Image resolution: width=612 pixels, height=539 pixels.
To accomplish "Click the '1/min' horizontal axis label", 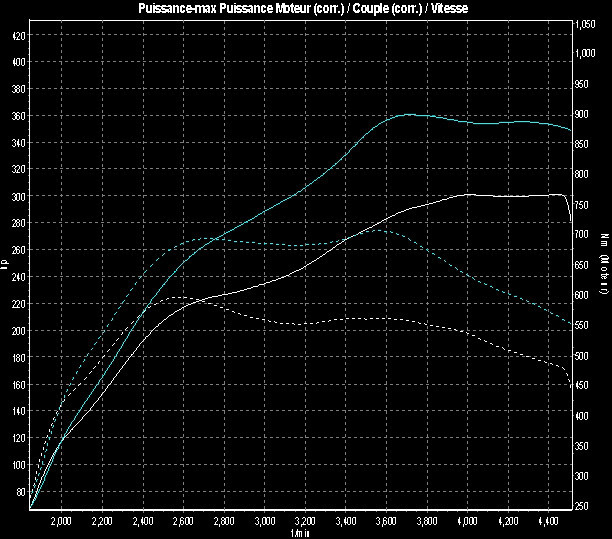I will pyautogui.click(x=300, y=533).
